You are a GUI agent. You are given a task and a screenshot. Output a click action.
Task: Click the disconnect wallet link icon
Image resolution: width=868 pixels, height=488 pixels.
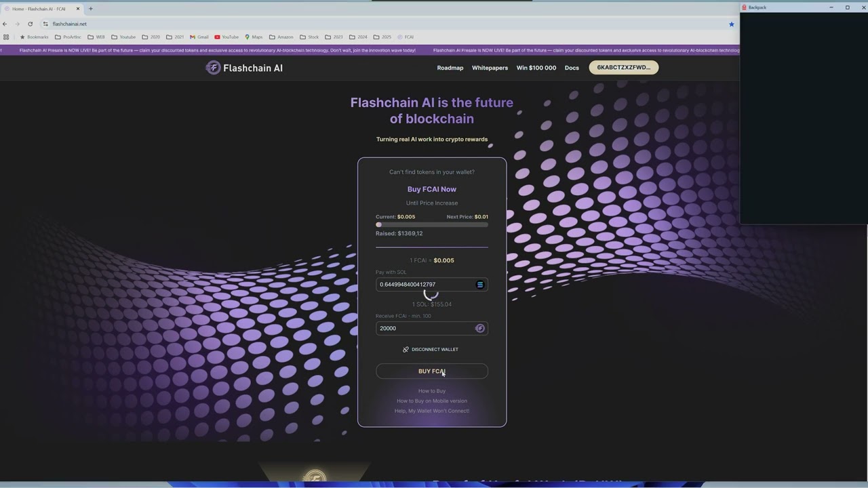tap(406, 350)
